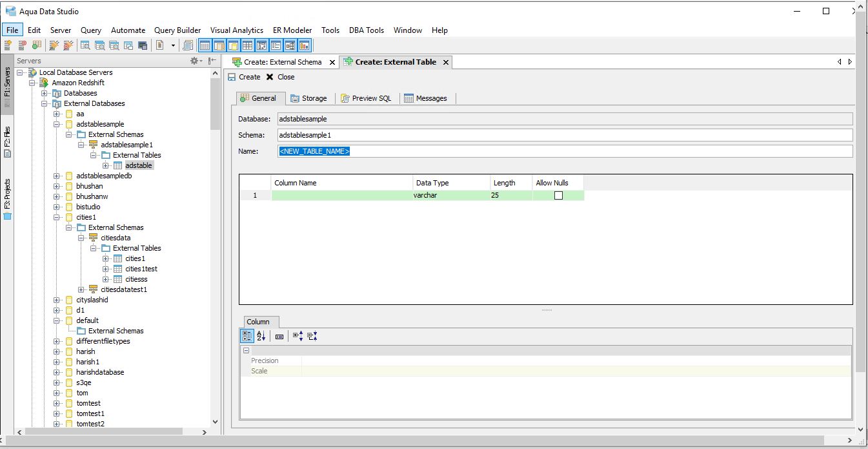Toggle categorized view in Column properties
Image resolution: width=868 pixels, height=449 pixels.
point(247,336)
